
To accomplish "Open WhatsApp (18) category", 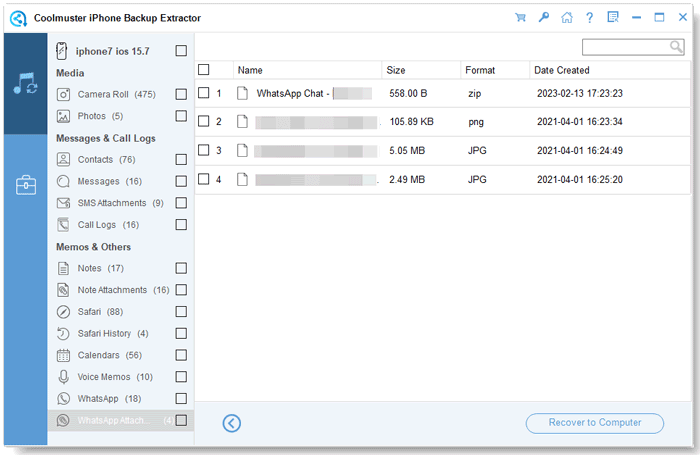I will point(109,398).
